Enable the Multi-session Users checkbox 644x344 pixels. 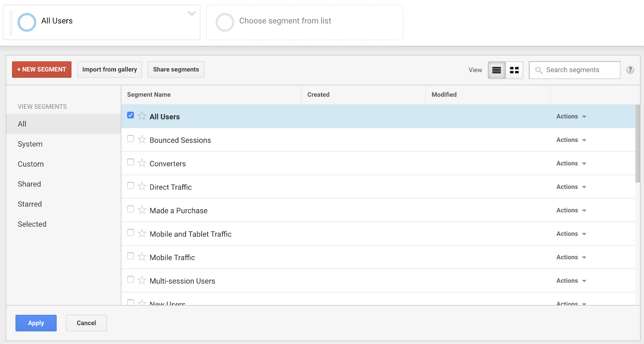(x=130, y=280)
